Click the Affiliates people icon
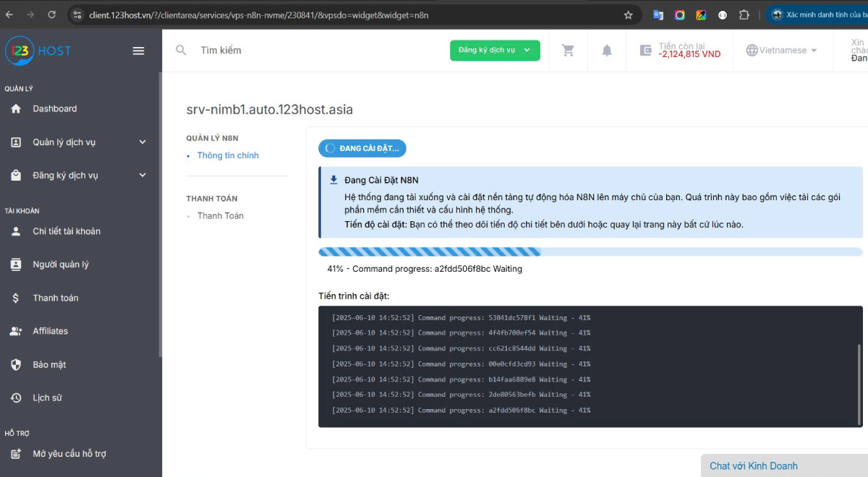Screen dimensions: 868x477 (16, 331)
